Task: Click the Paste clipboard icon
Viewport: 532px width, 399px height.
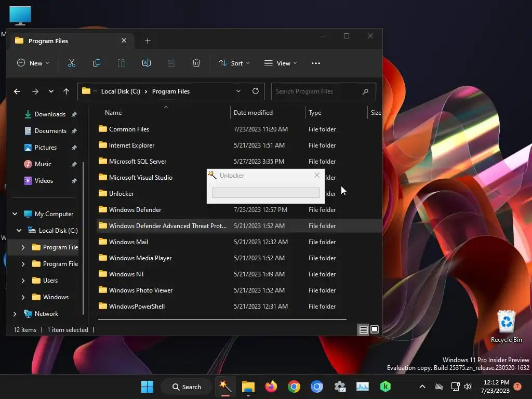Action: [x=122, y=63]
